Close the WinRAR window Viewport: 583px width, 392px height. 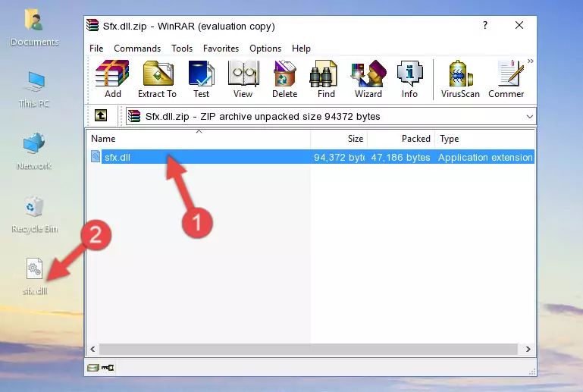click(x=519, y=25)
